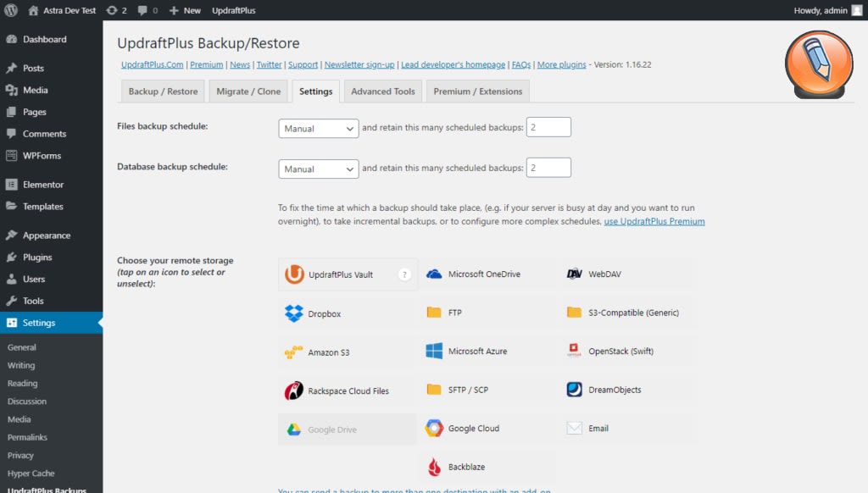
Task: Open the updates counter in admin bar
Action: click(x=116, y=10)
